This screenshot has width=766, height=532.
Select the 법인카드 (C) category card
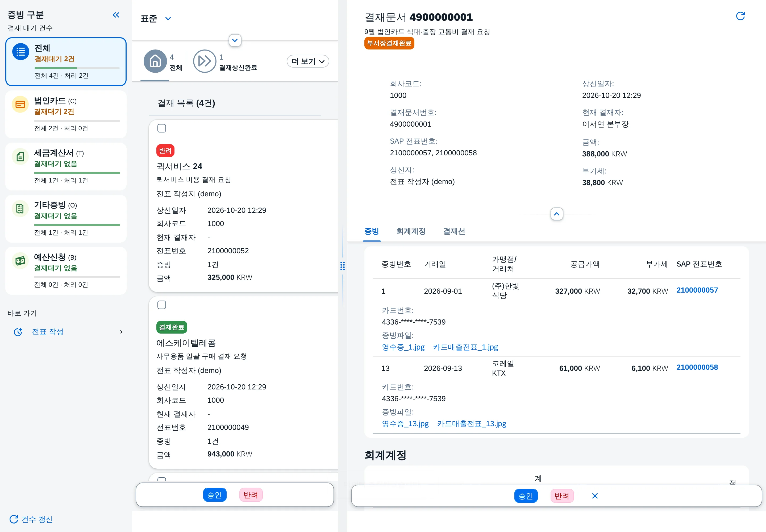[66, 114]
